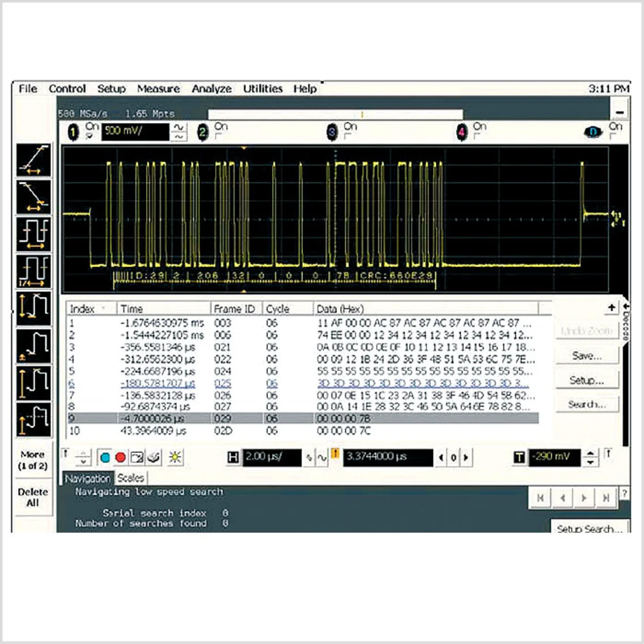Choose the frequency measurement icon
The width and height of the screenshot is (644, 644).
click(x=33, y=271)
